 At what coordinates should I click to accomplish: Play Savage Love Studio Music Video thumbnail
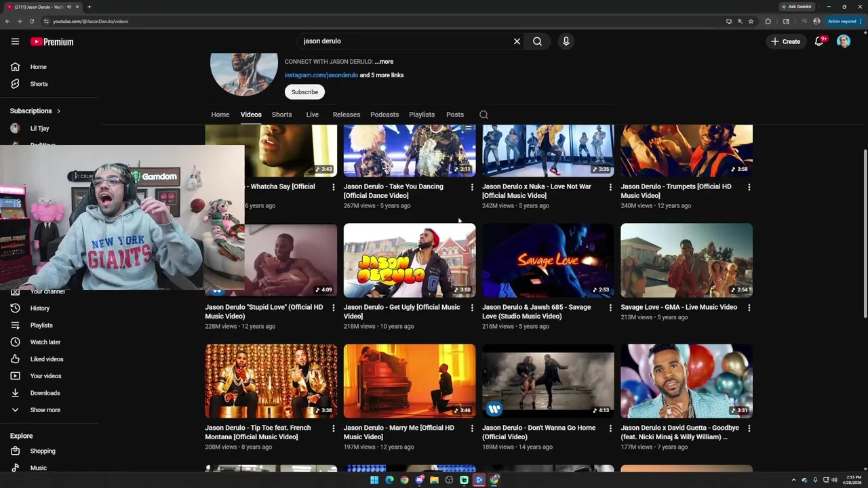coord(548,260)
